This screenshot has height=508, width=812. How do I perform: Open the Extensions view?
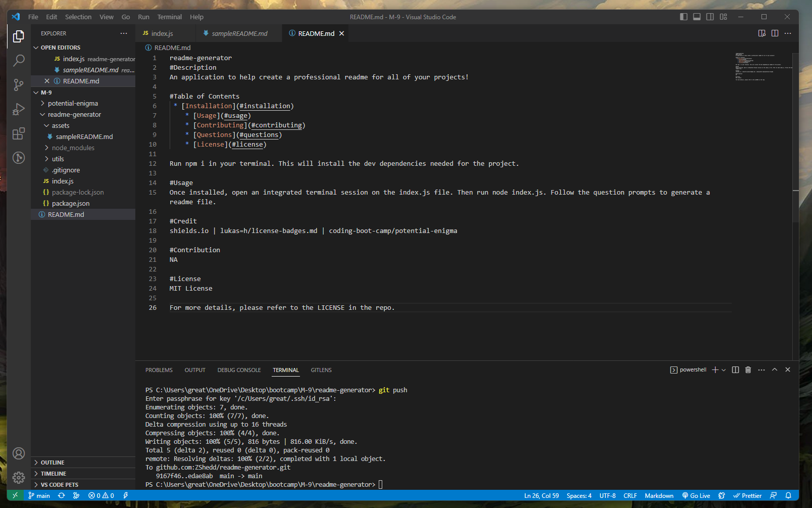pos(19,133)
